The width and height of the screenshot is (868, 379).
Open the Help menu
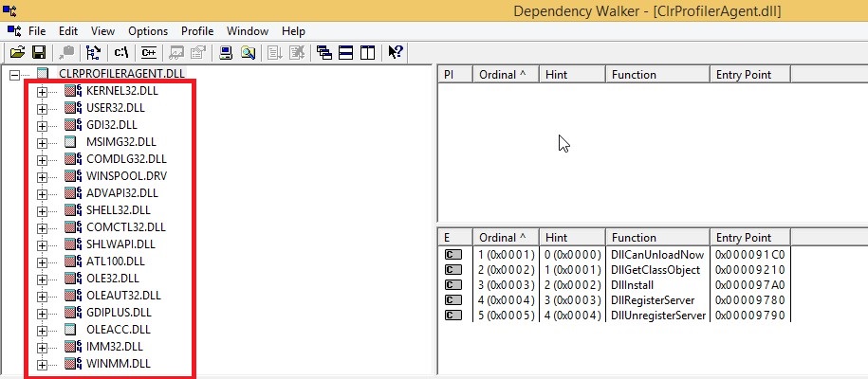[x=293, y=31]
